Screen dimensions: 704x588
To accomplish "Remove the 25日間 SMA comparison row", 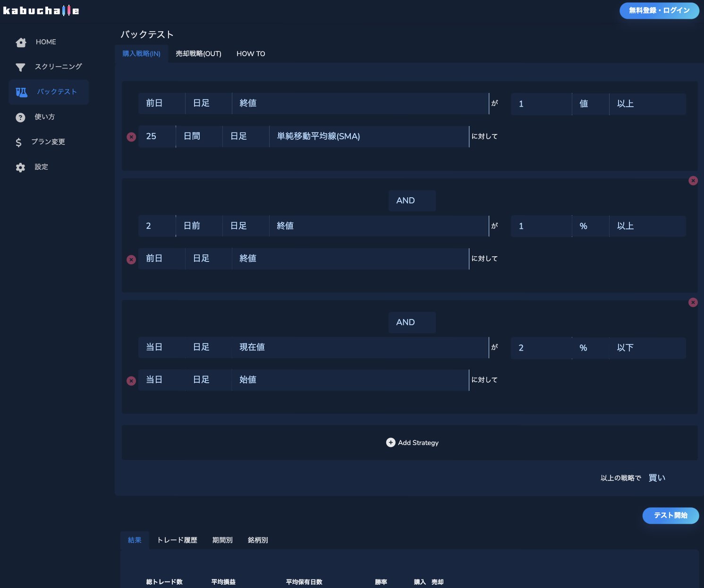I will click(x=131, y=137).
